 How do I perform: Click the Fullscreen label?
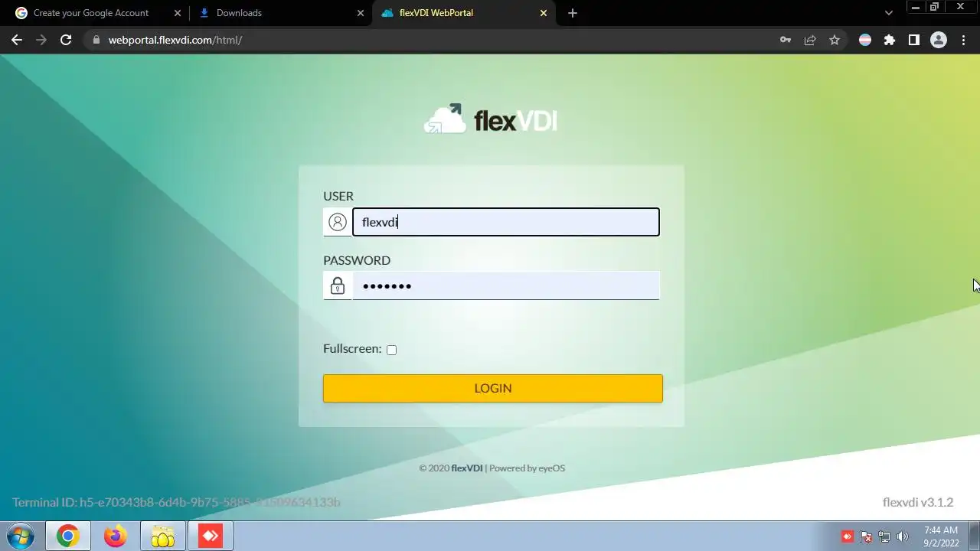tap(352, 349)
